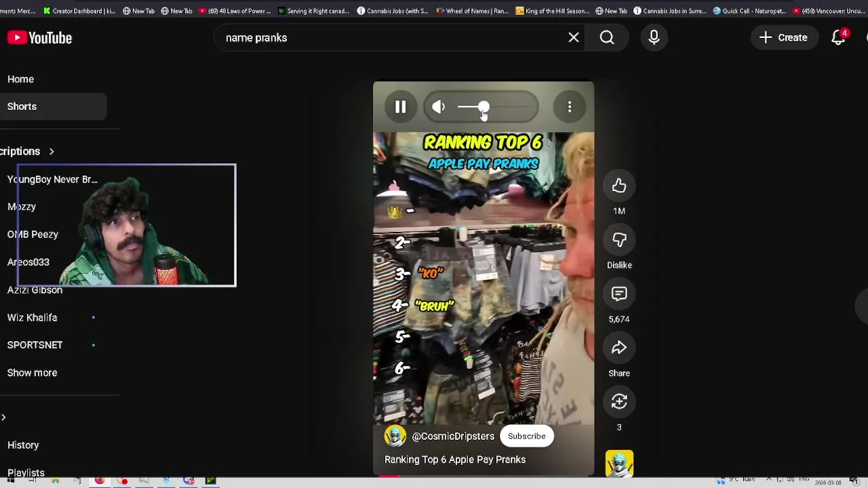Adjust the volume slider handle
This screenshot has height=488, width=868.
(484, 107)
